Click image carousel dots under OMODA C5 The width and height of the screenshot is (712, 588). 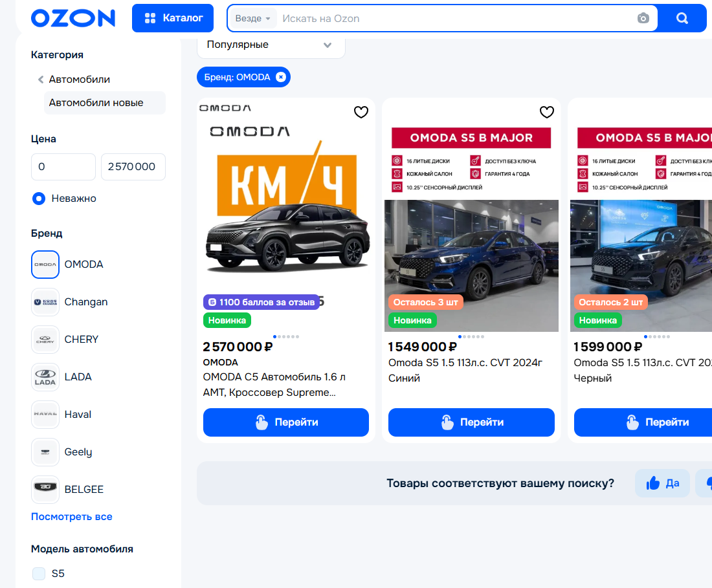286,336
